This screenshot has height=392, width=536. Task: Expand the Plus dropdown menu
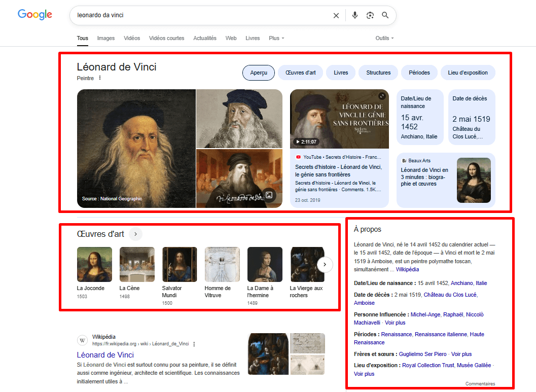pyautogui.click(x=276, y=38)
